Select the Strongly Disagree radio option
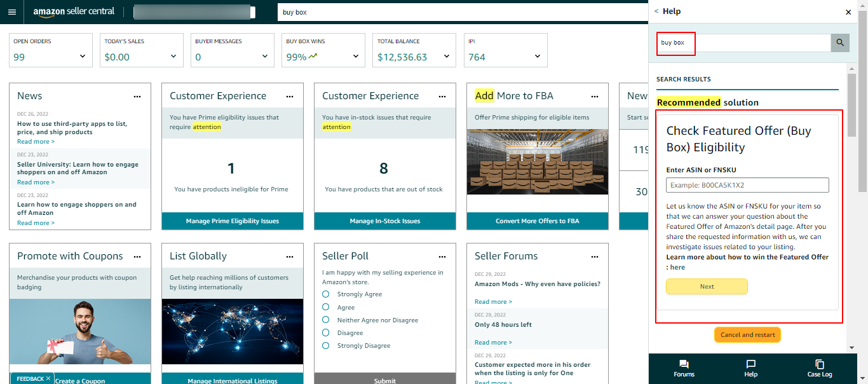Screen dimensions: 868x384 [x=326, y=346]
